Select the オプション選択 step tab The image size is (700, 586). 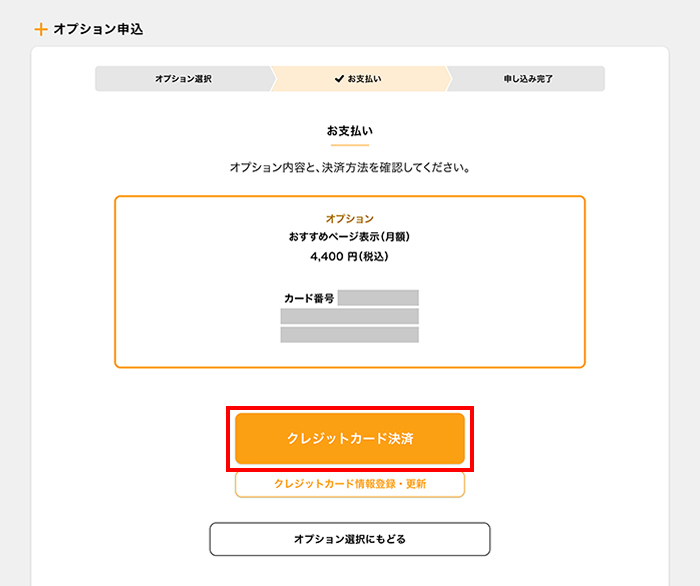(x=182, y=78)
